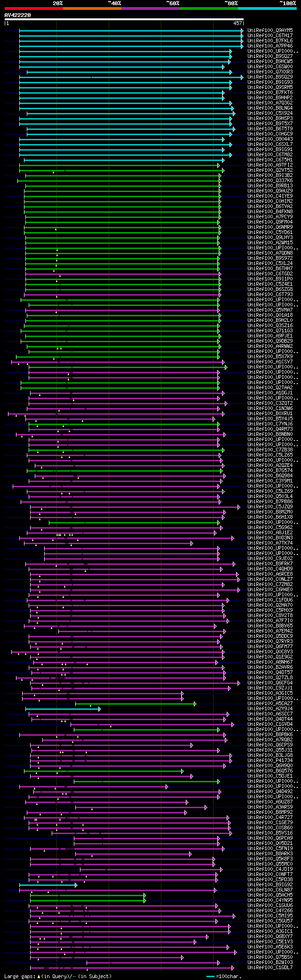Image resolution: width=301 pixels, height=980 pixels.
Task: Click the UniRef100_B9IG93 entry
Action: (270, 82)
